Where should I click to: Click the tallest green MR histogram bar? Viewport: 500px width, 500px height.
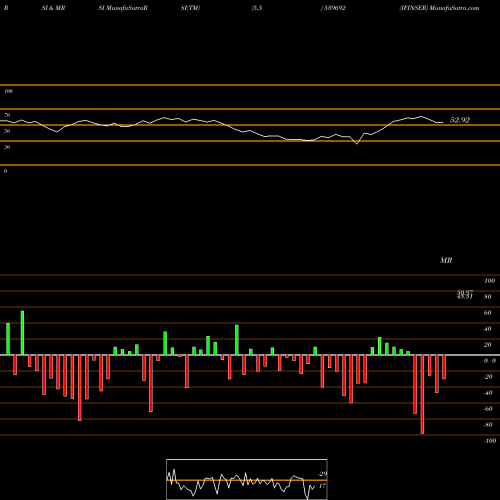22,333
